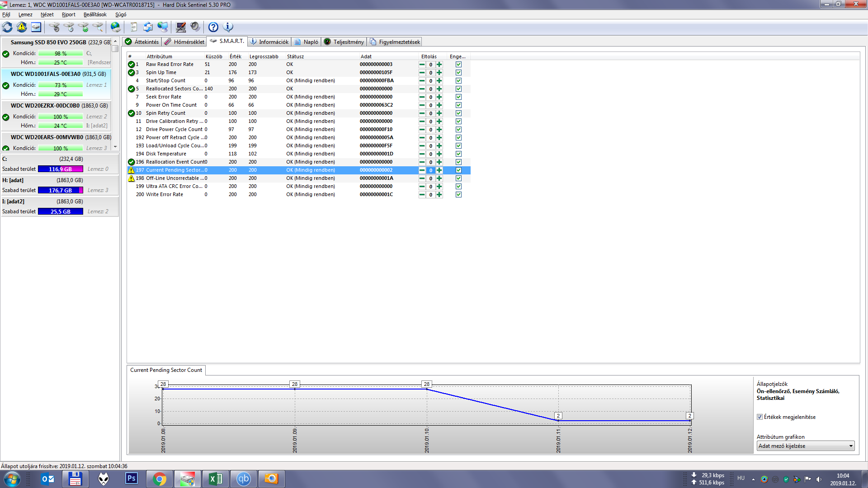
Task: Click the volume icon in system tray
Action: click(x=819, y=479)
